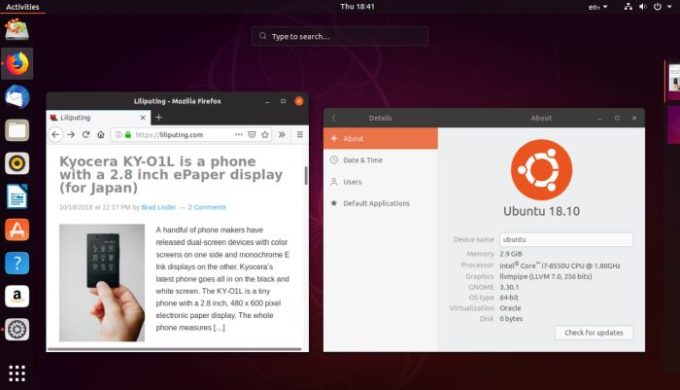Go forward in Firefox
The image size is (680, 390).
click(71, 134)
